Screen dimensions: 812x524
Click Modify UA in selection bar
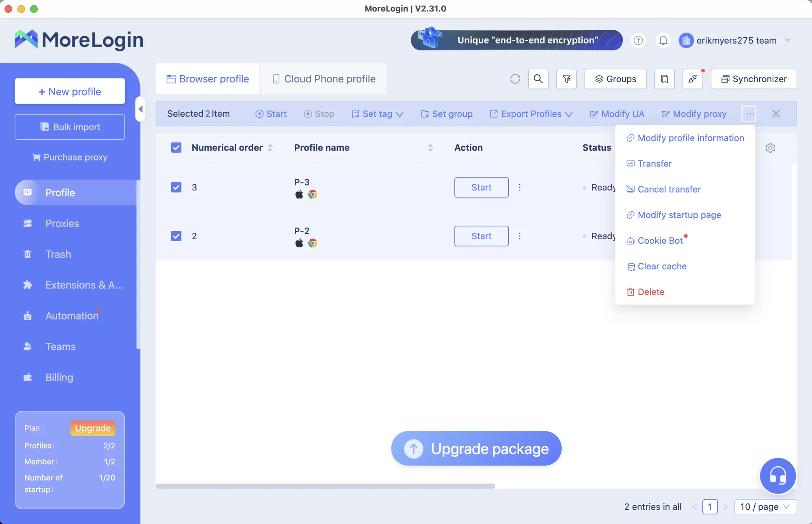pyautogui.click(x=617, y=114)
